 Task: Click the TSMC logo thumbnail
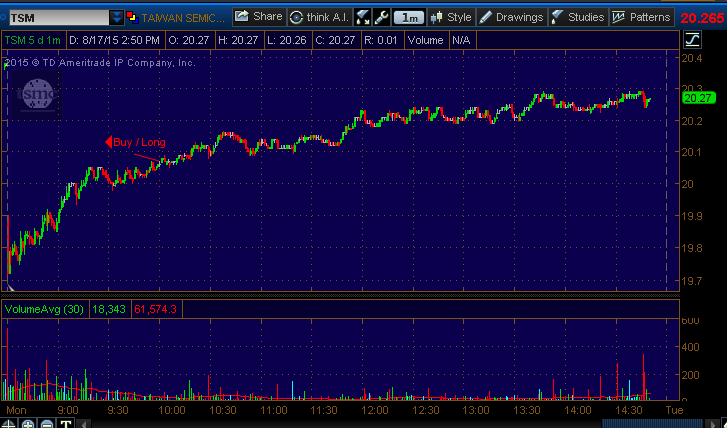[x=35, y=95]
